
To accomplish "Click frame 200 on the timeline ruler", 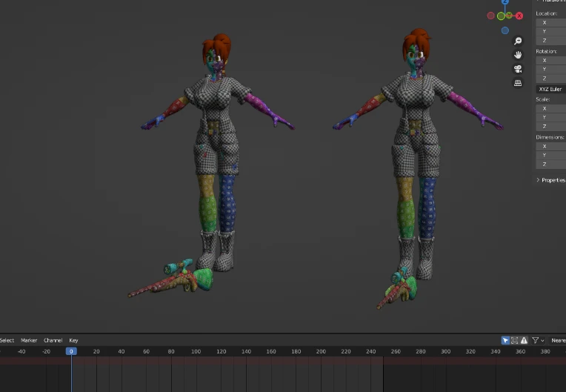I will click(321, 351).
